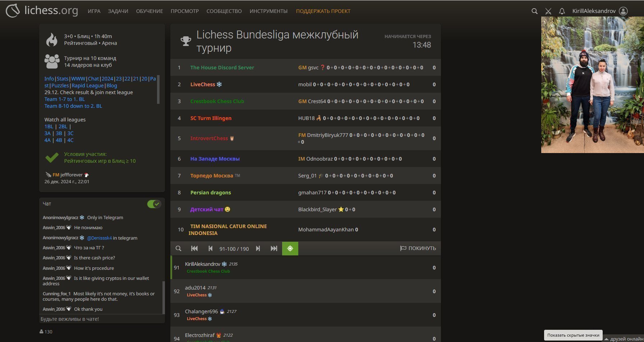Open the Puzzles link

coord(60,85)
